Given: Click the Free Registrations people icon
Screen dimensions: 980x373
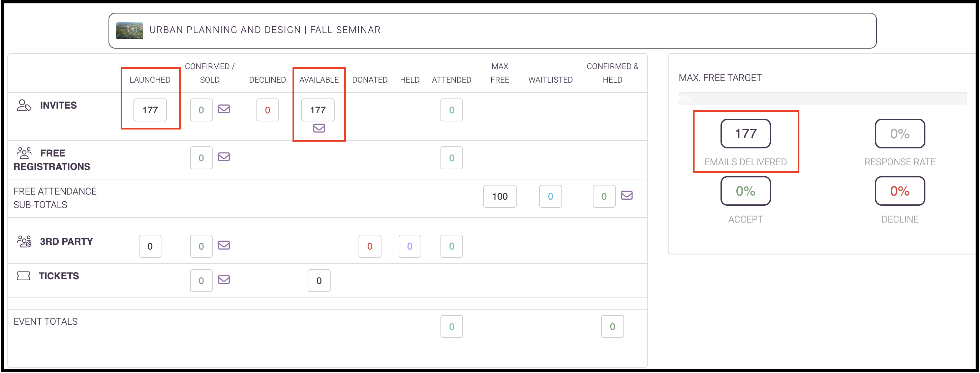Looking at the screenshot, I should tap(24, 153).
